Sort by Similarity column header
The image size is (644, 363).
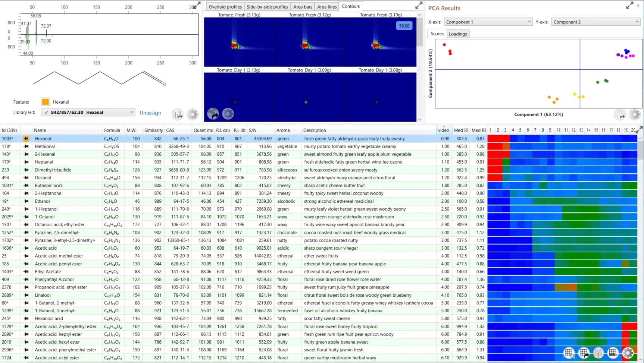(x=153, y=130)
